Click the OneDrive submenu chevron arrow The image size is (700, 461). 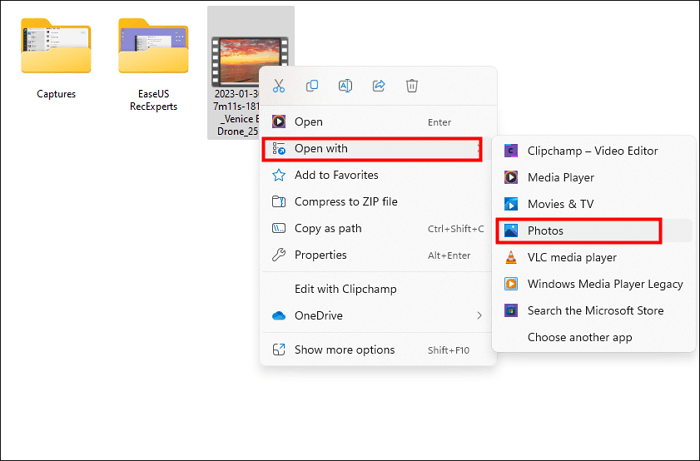(479, 316)
